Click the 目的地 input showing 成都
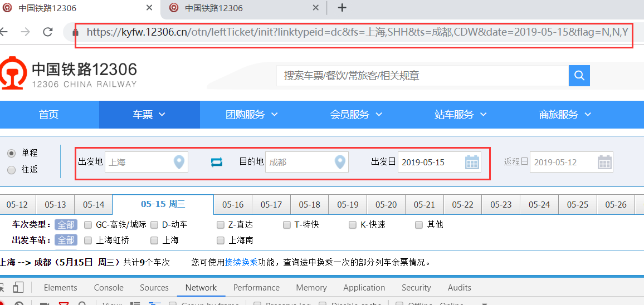 click(307, 162)
